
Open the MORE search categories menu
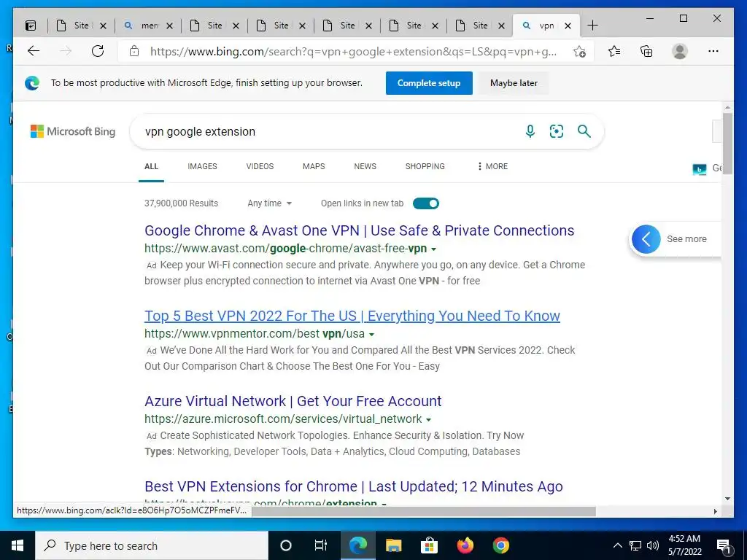pyautogui.click(x=492, y=166)
